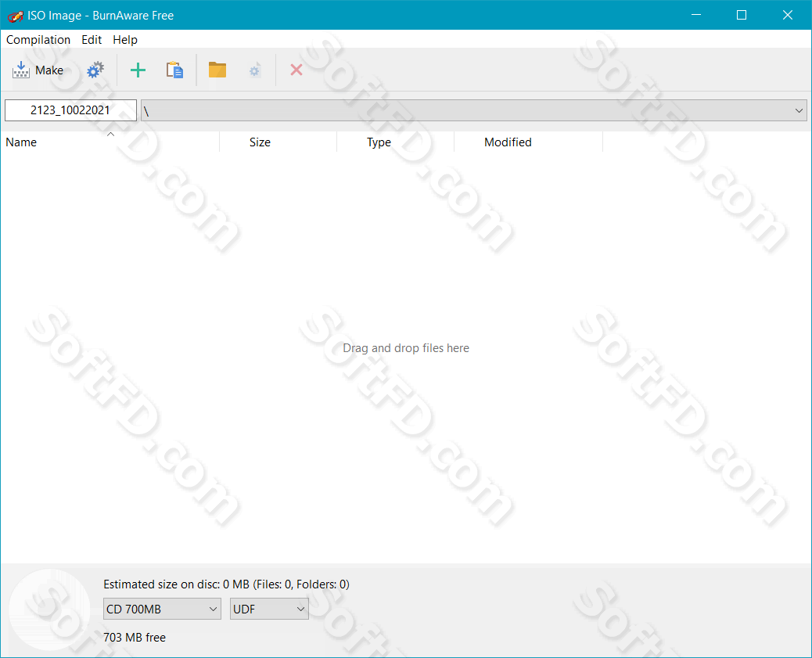Sort by the Name column header
The width and height of the screenshot is (812, 658).
(x=110, y=142)
